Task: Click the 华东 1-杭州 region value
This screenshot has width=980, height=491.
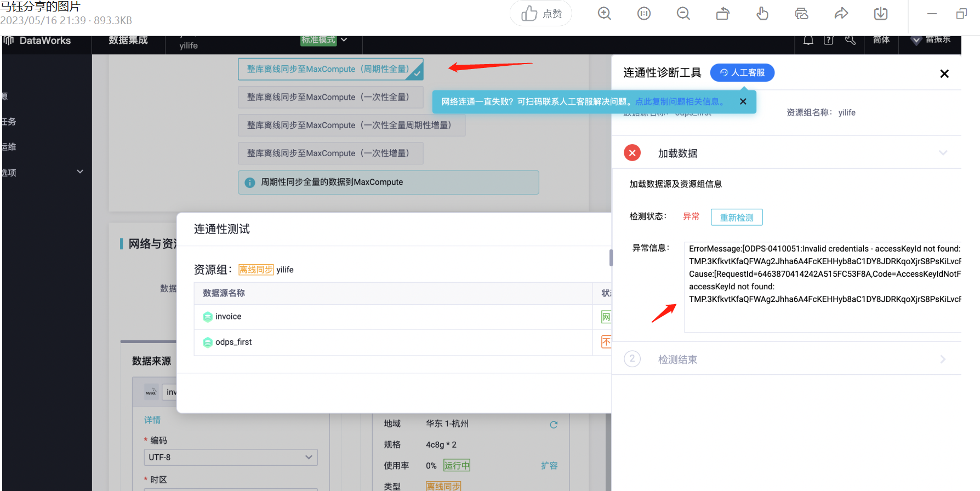Action: 447,424
